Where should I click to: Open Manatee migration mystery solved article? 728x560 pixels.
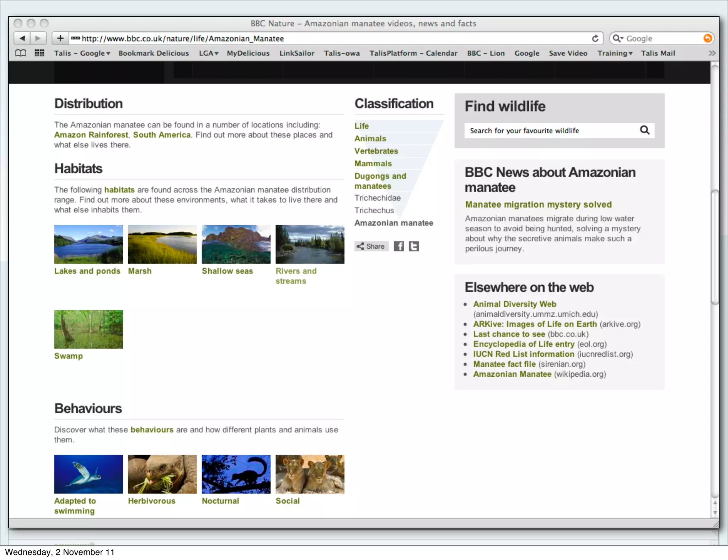pyautogui.click(x=538, y=205)
